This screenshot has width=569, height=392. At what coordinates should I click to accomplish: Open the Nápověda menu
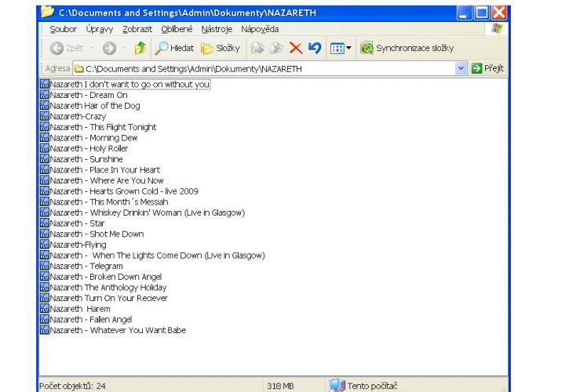click(x=260, y=29)
